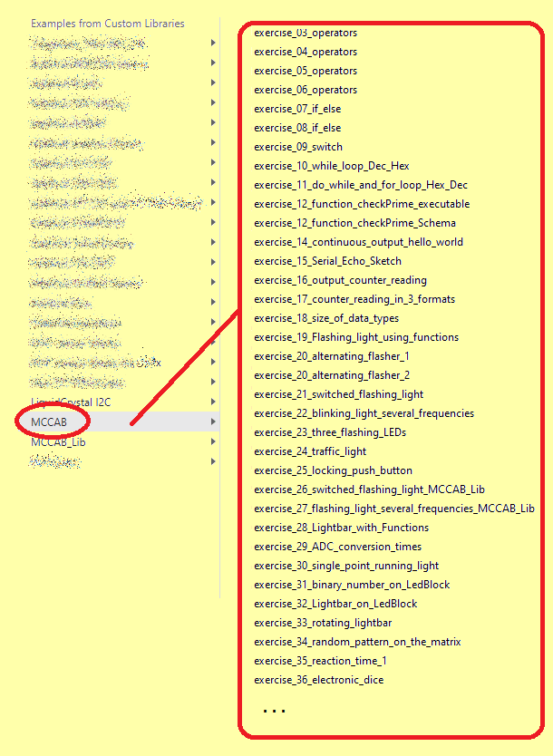Select exercise_12_function_checkPrime_executable

point(362,204)
